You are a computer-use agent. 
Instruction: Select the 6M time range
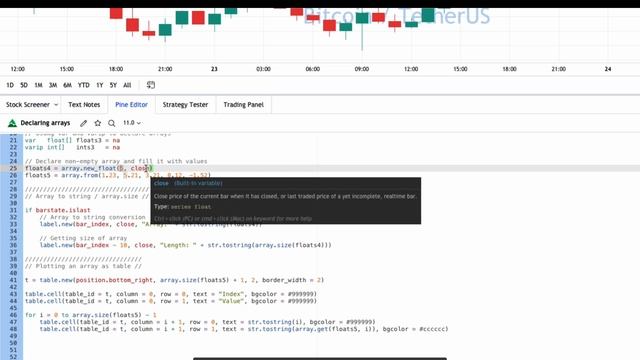67,85
